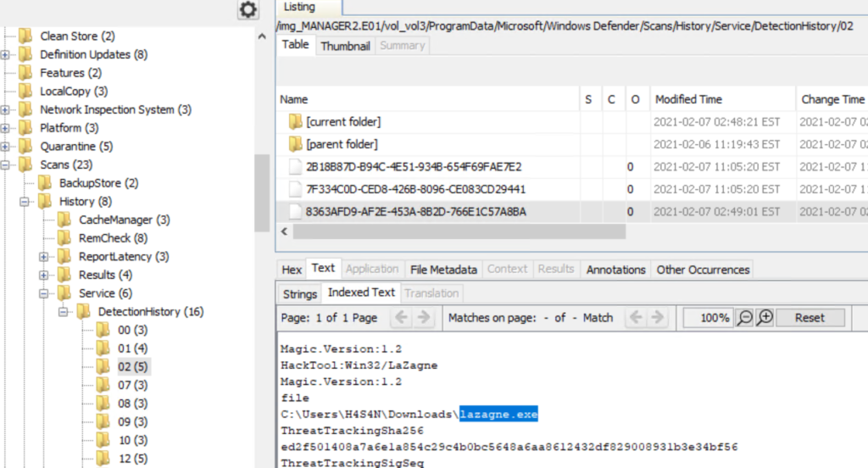Expand the ReportLatency (3) node
Screen dimensions: 868x468
point(43,257)
